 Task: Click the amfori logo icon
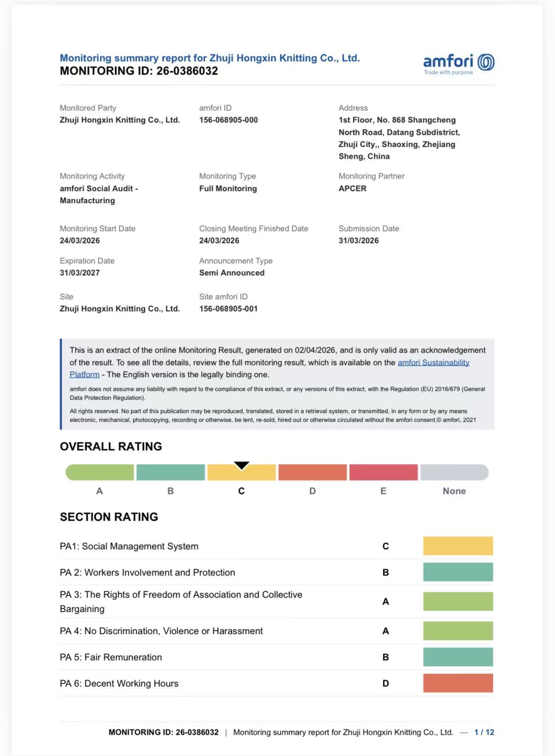(486, 62)
